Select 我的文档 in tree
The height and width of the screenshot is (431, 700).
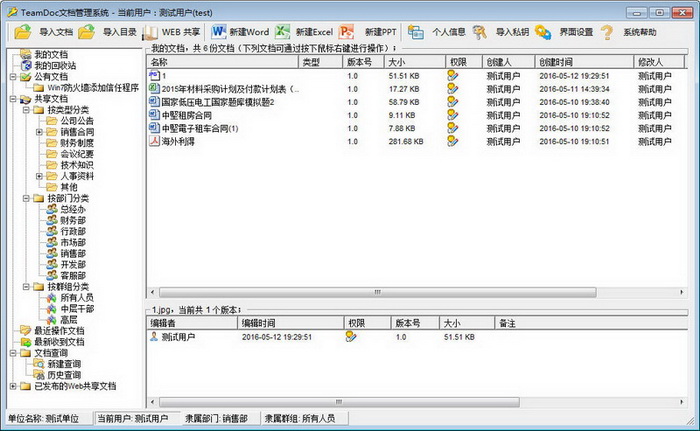pos(51,54)
